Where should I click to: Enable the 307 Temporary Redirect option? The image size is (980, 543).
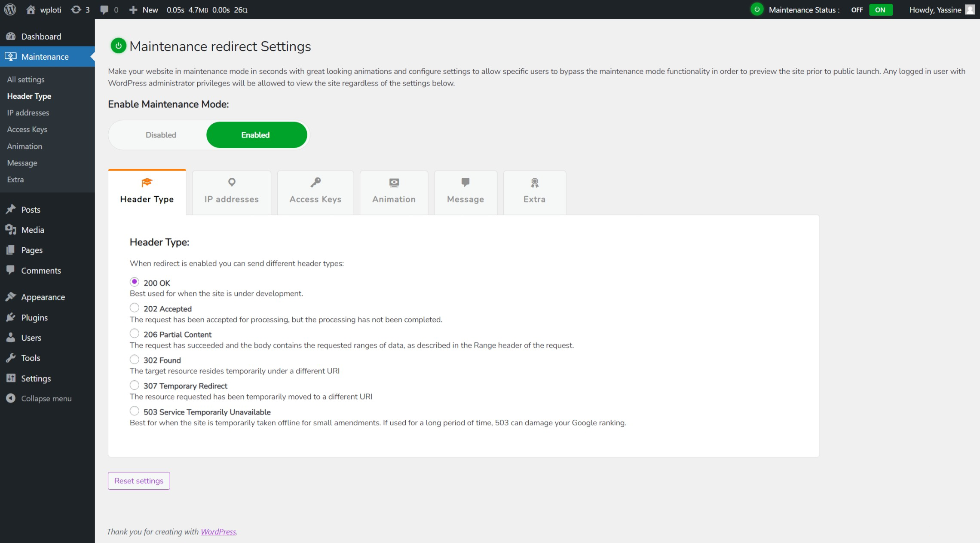pyautogui.click(x=135, y=385)
